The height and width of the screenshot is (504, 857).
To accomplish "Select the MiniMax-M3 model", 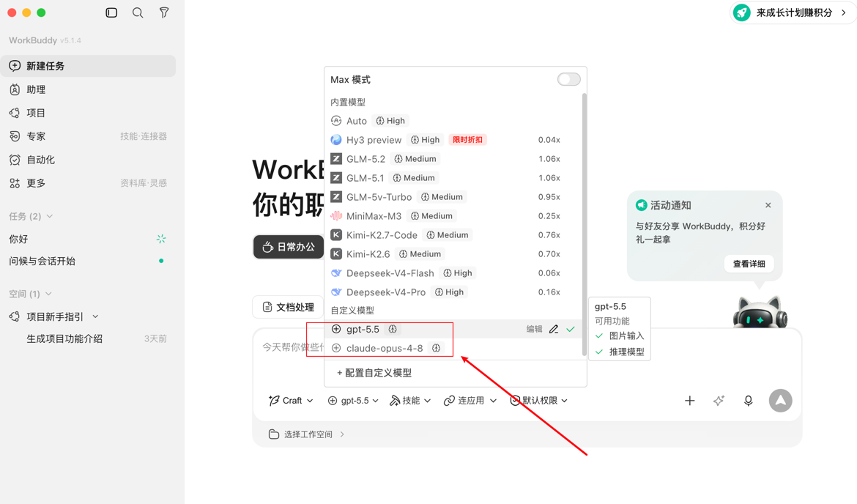I will (453, 216).
